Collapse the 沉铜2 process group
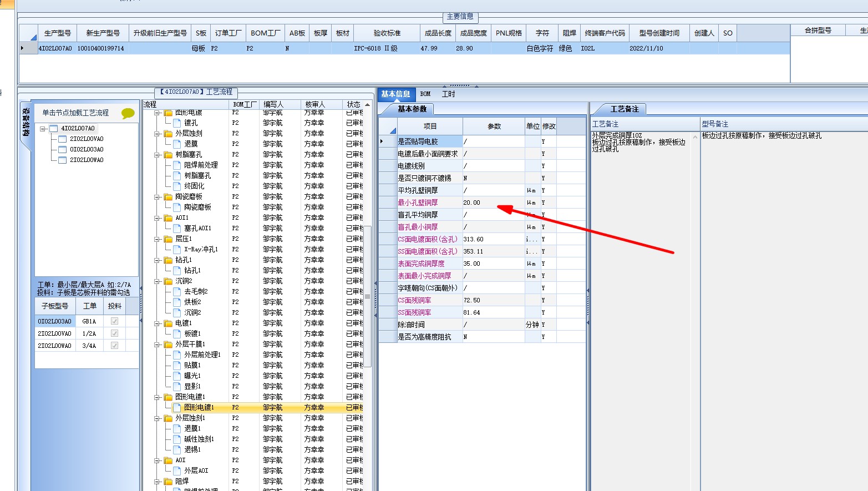This screenshot has height=491, width=868. tap(158, 281)
